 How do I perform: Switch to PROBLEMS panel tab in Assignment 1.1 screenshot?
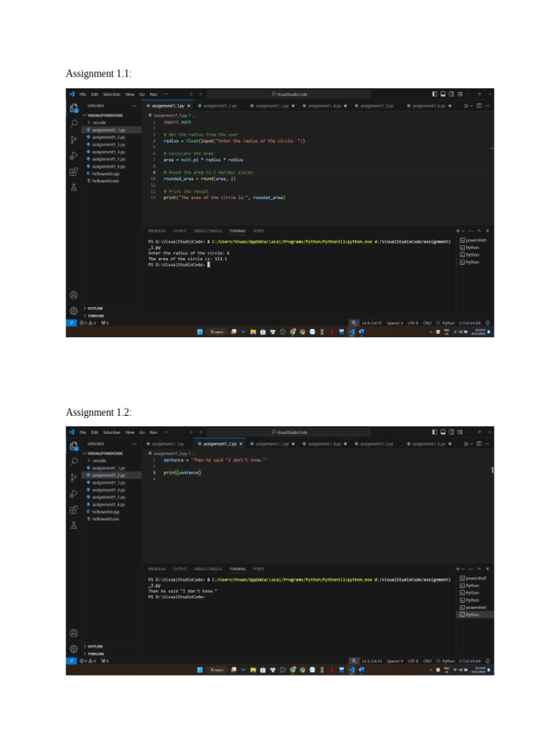click(157, 231)
